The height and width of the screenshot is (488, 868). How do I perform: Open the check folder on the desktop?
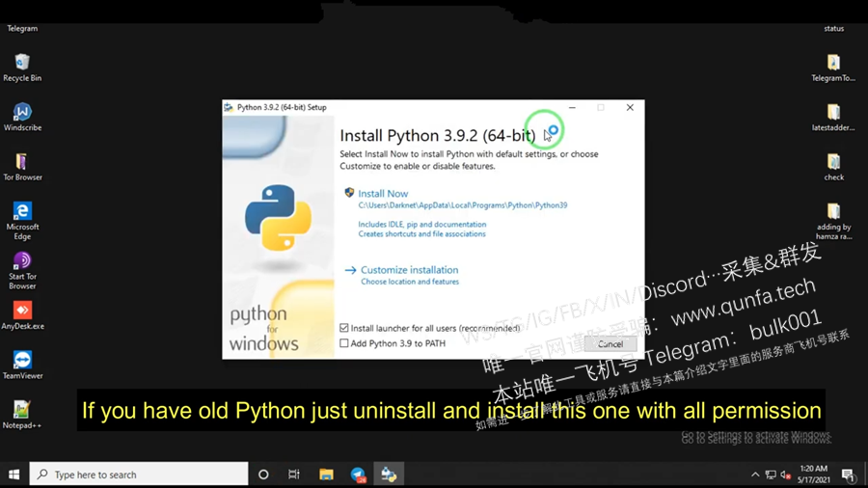pos(833,167)
